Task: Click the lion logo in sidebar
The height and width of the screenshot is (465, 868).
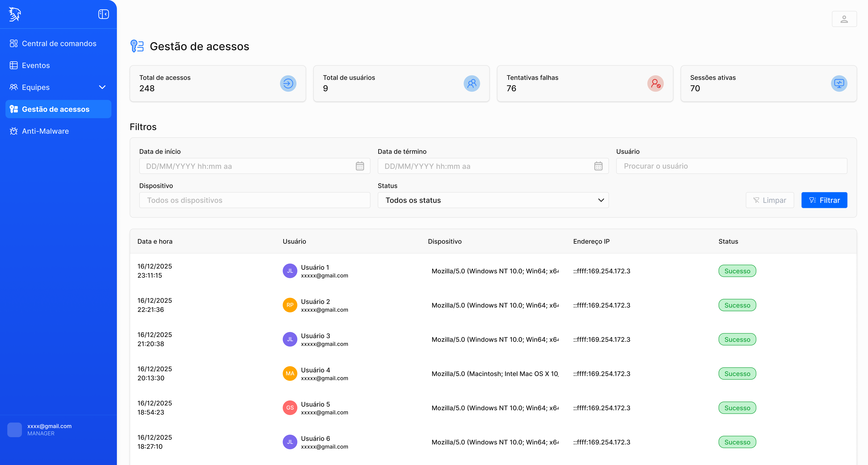Action: coord(14,14)
